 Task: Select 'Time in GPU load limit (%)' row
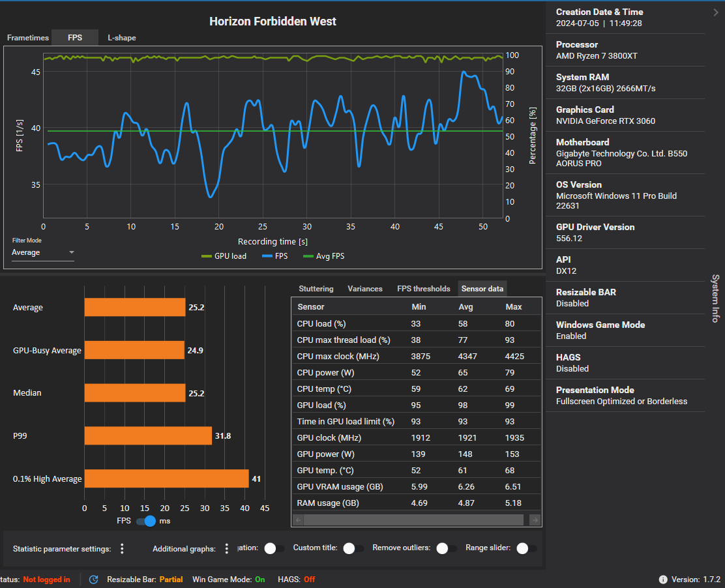[x=416, y=421]
